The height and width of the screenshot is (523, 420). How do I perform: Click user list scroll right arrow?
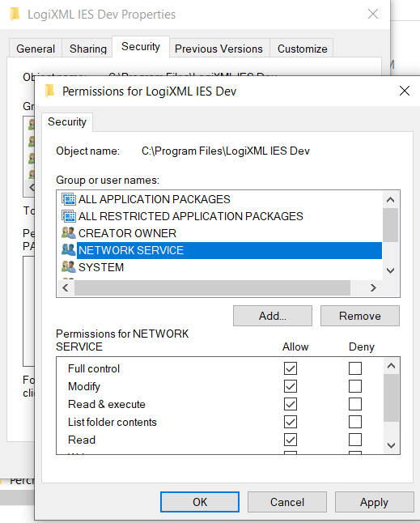pyautogui.click(x=373, y=288)
